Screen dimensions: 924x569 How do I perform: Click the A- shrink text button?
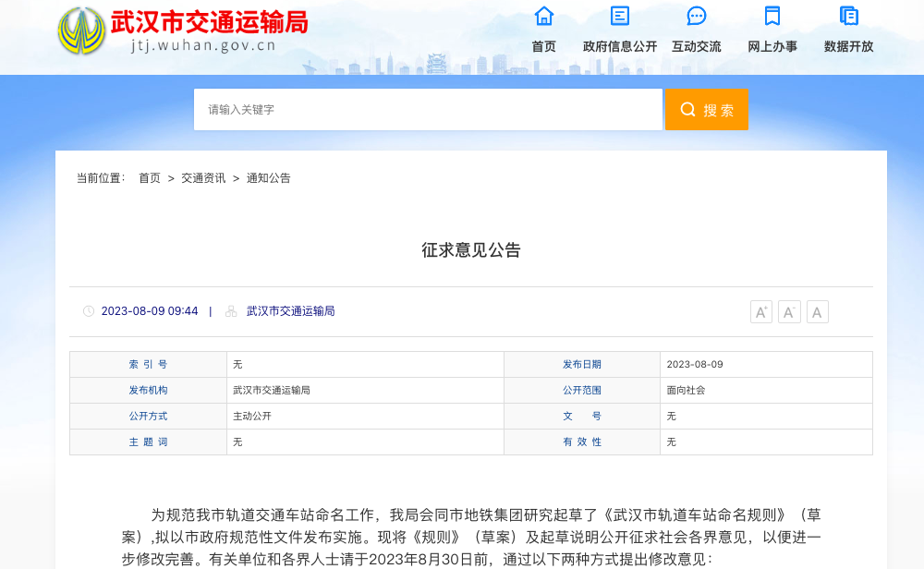coord(789,311)
